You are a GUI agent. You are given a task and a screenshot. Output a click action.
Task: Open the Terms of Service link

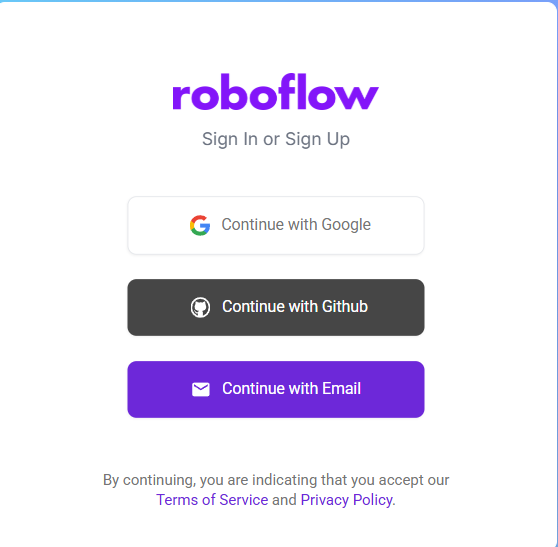pos(212,500)
